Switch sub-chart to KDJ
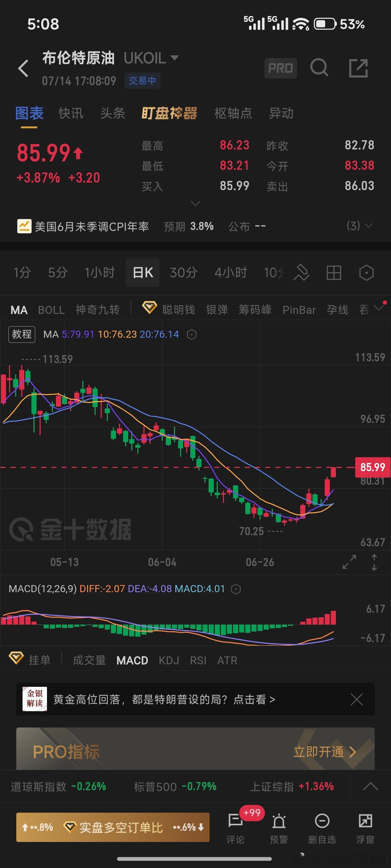 click(169, 660)
